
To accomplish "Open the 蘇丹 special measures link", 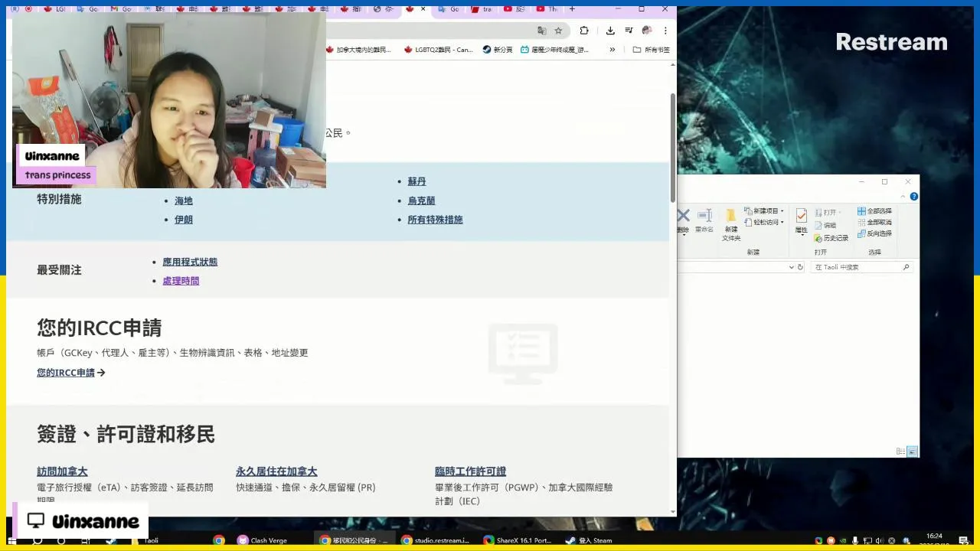I will coord(416,181).
